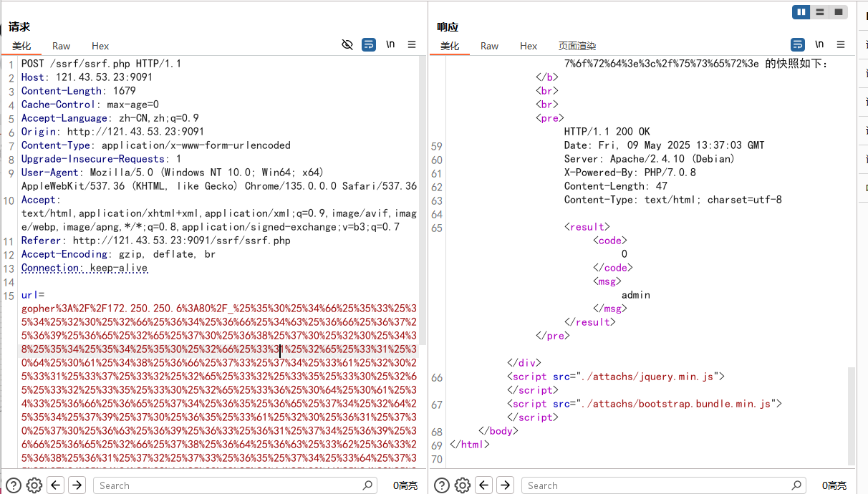
Task: Click the closing </html> tag line
Action: pos(470,445)
